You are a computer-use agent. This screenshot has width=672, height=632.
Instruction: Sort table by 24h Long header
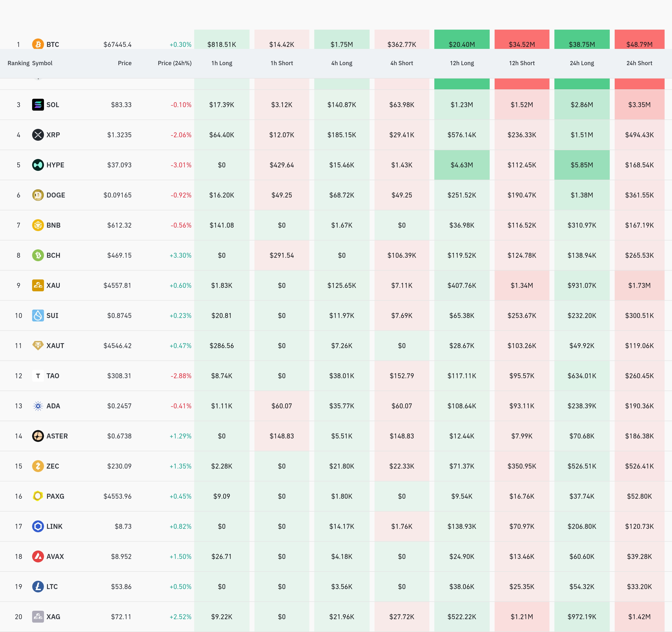(x=582, y=63)
